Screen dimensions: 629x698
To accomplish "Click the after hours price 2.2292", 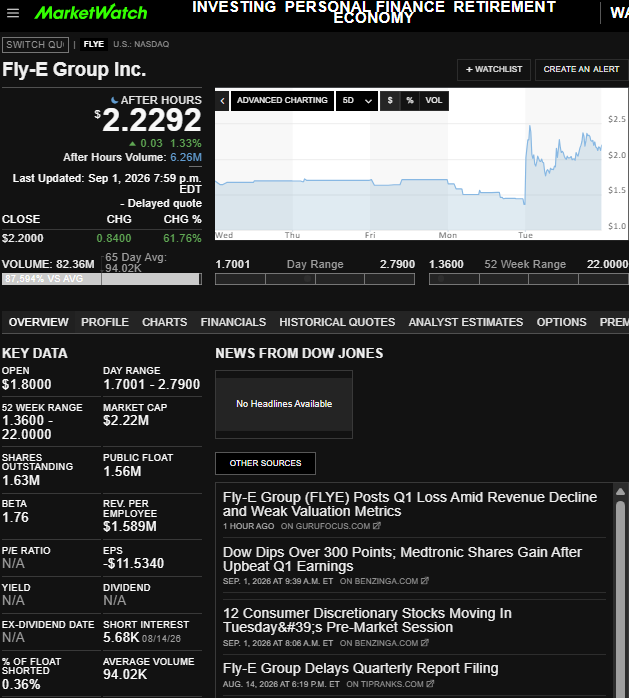I will point(152,120).
